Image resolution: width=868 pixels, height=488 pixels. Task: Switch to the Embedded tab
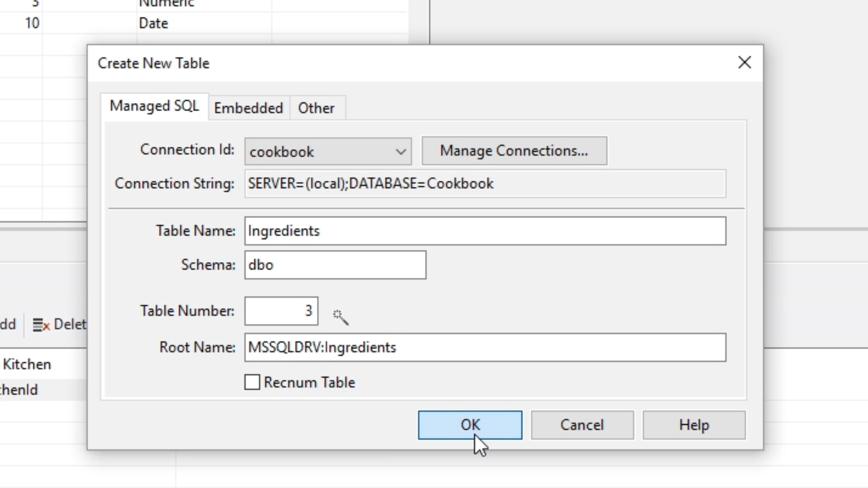[x=248, y=108]
